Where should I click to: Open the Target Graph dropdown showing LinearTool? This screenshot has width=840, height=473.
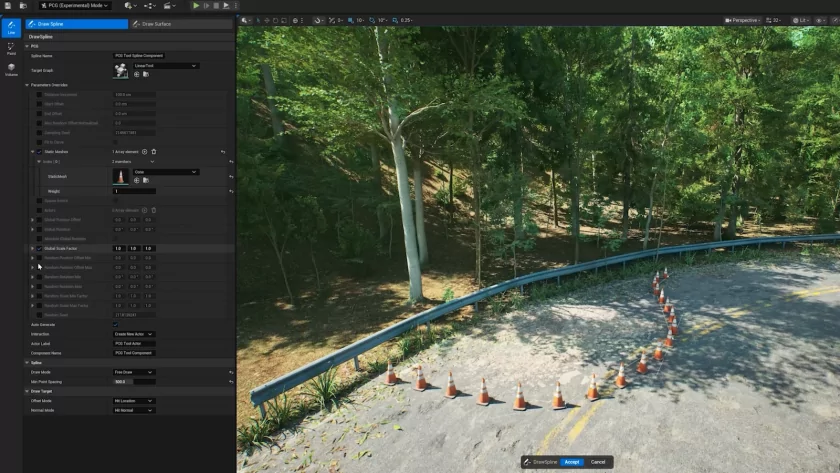pyautogui.click(x=165, y=66)
